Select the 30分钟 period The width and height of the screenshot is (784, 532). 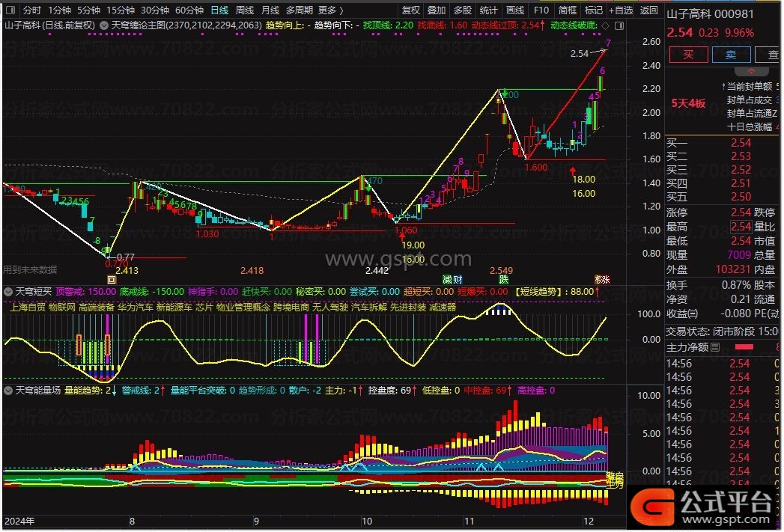[155, 10]
